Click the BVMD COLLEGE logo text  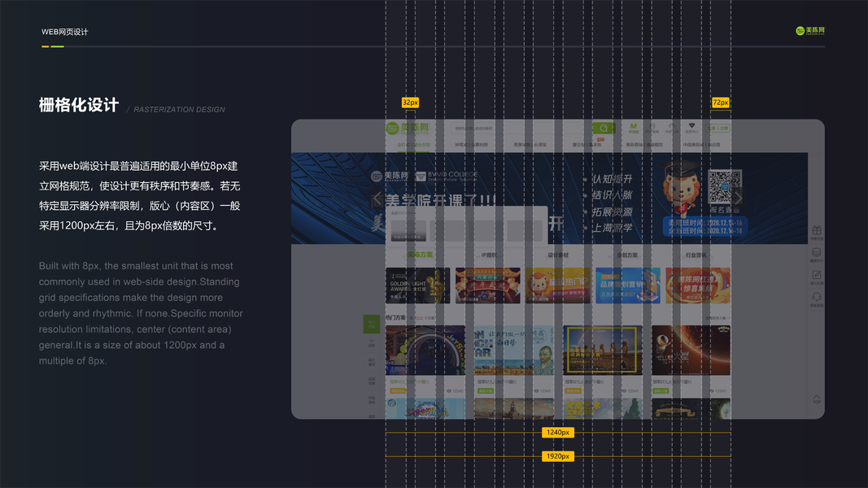click(452, 176)
